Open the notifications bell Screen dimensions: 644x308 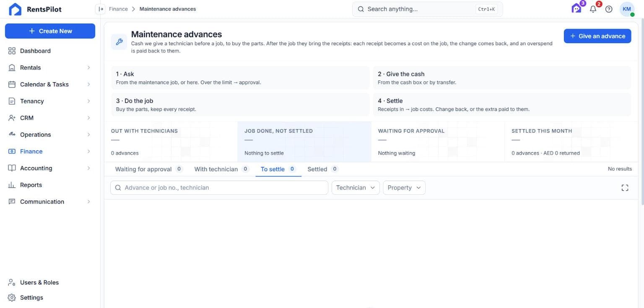593,9
